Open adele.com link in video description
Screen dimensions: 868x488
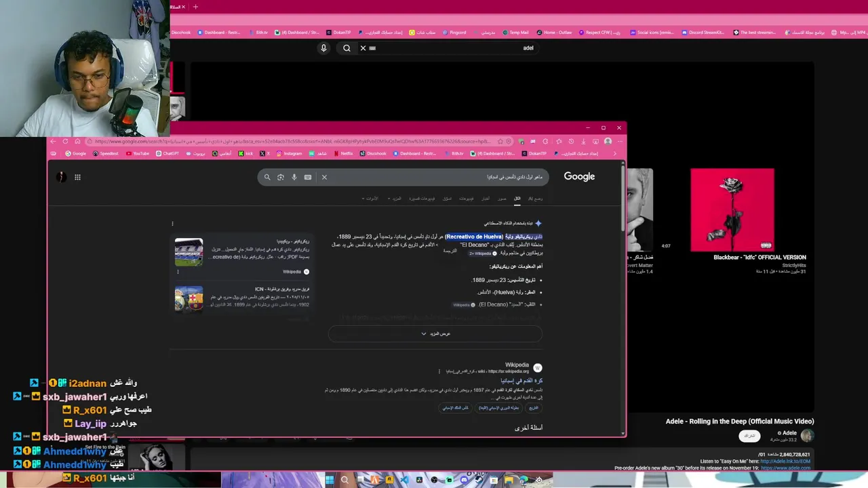point(785,468)
